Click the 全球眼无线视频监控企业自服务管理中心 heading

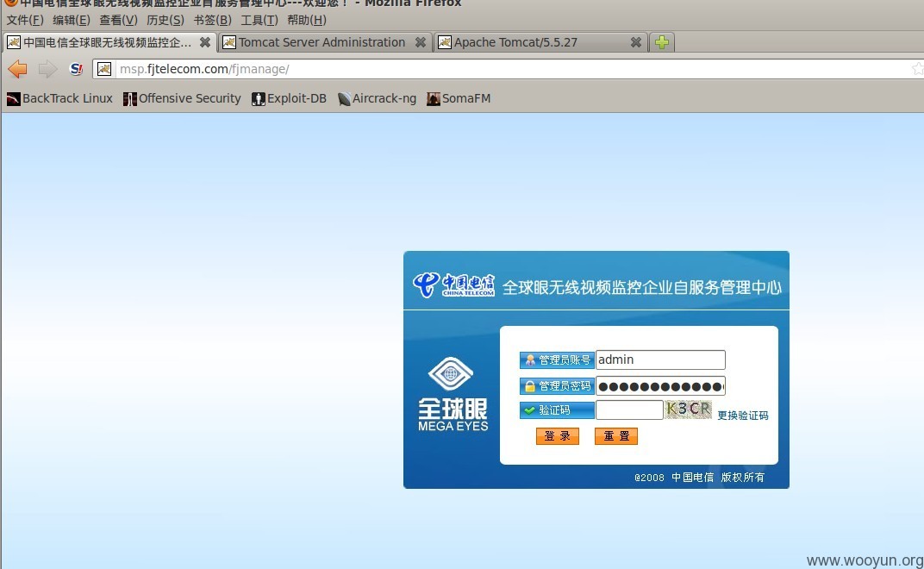tap(642, 287)
